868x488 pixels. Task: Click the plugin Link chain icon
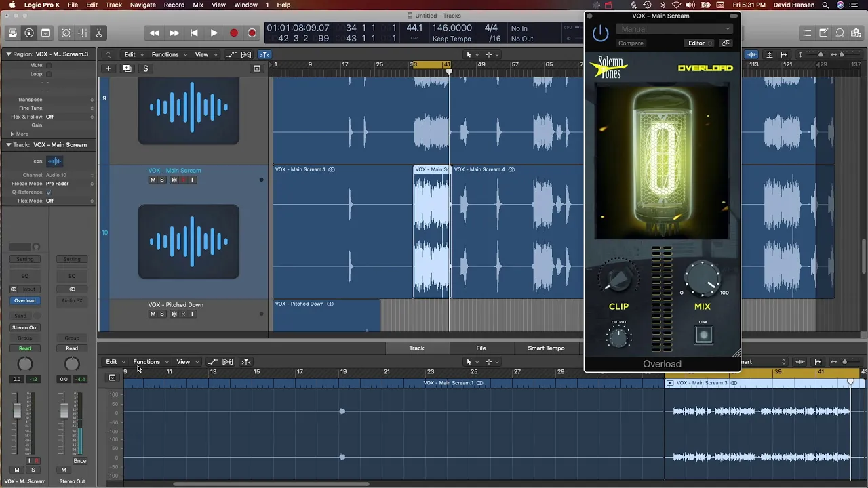coord(726,43)
